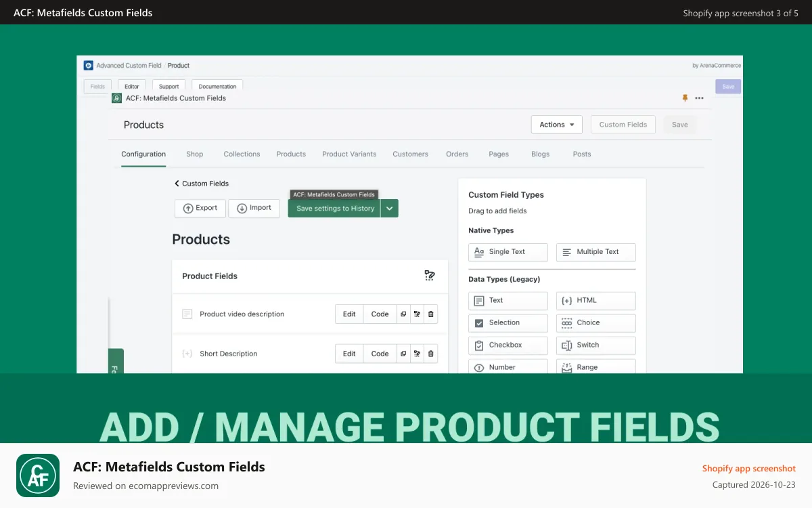The width and height of the screenshot is (812, 508).
Task: Click the 'by ArenaCommerce' text
Action: 717,66
